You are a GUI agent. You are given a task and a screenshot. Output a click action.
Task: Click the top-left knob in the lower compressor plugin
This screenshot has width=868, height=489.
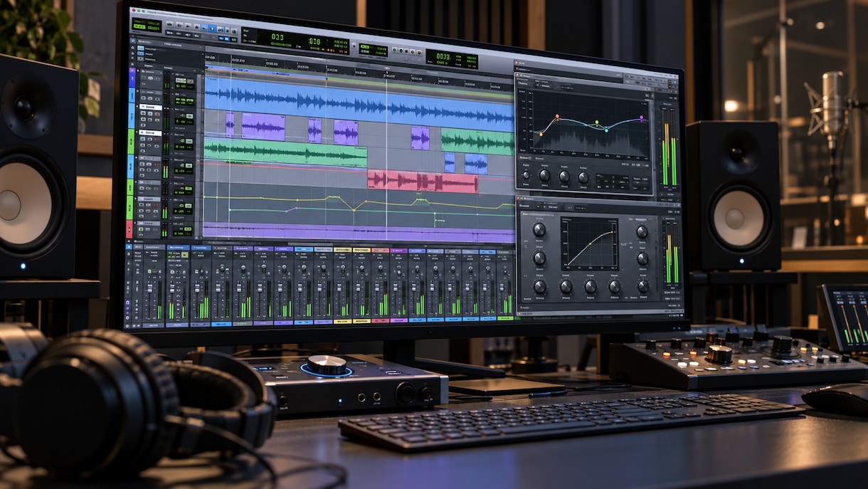pyautogui.click(x=539, y=229)
